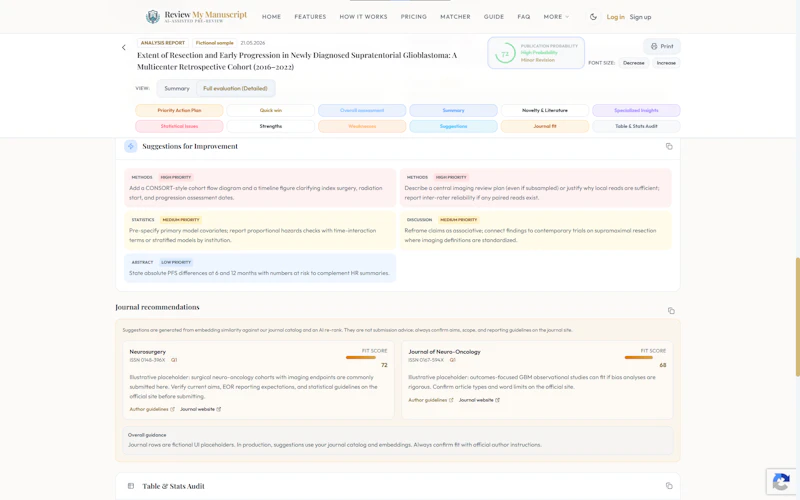Jump to Summary section chip
The width and height of the screenshot is (800, 500).
453,110
